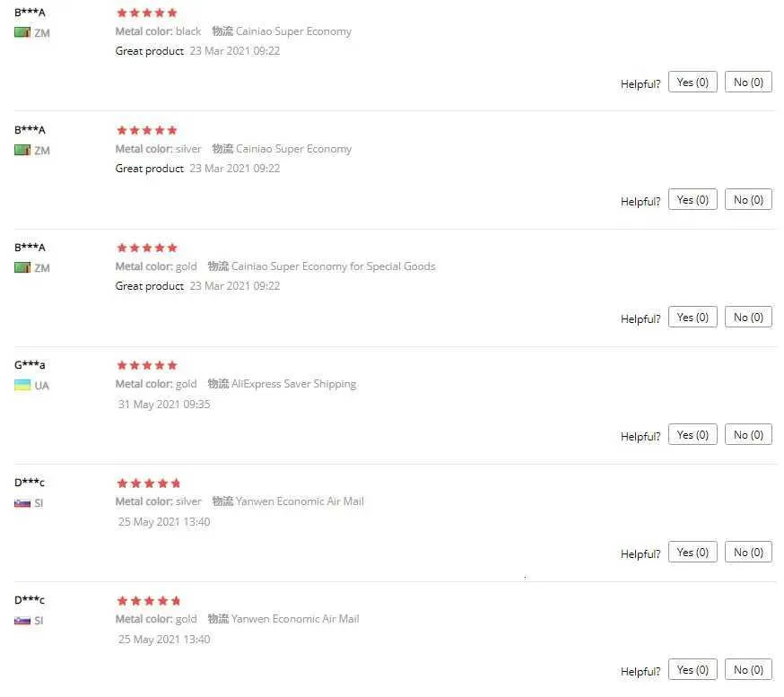
Task: Vote No on D***c's gold review
Action: pyautogui.click(x=748, y=670)
